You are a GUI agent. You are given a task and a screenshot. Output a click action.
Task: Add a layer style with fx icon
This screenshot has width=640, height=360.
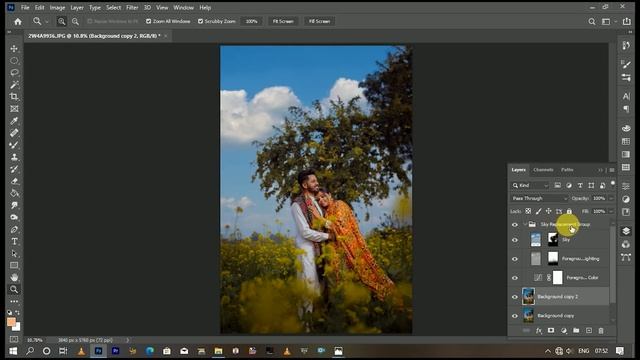(x=539, y=331)
